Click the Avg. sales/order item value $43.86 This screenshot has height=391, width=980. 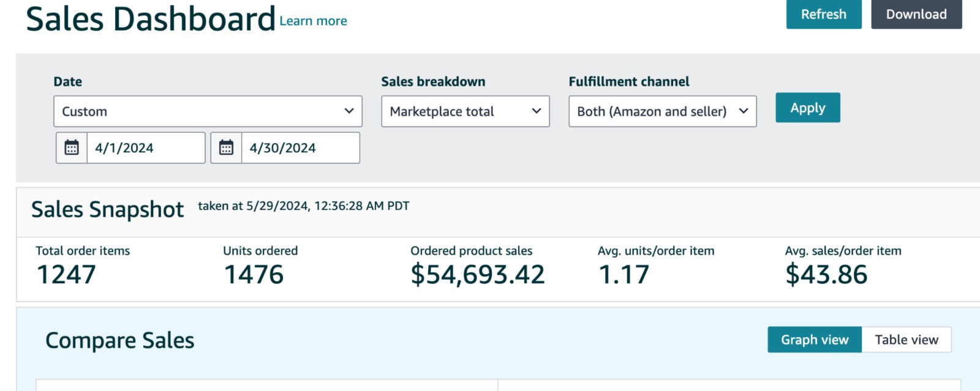coord(826,275)
